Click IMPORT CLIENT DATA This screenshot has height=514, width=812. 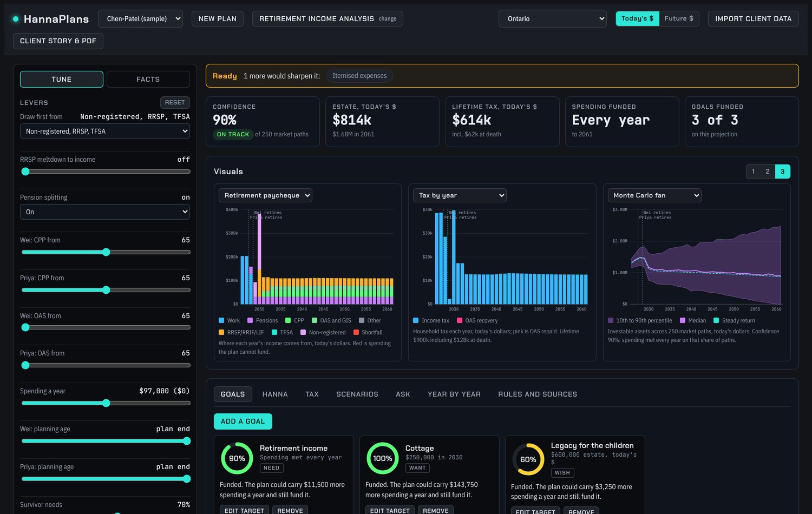[x=753, y=18]
